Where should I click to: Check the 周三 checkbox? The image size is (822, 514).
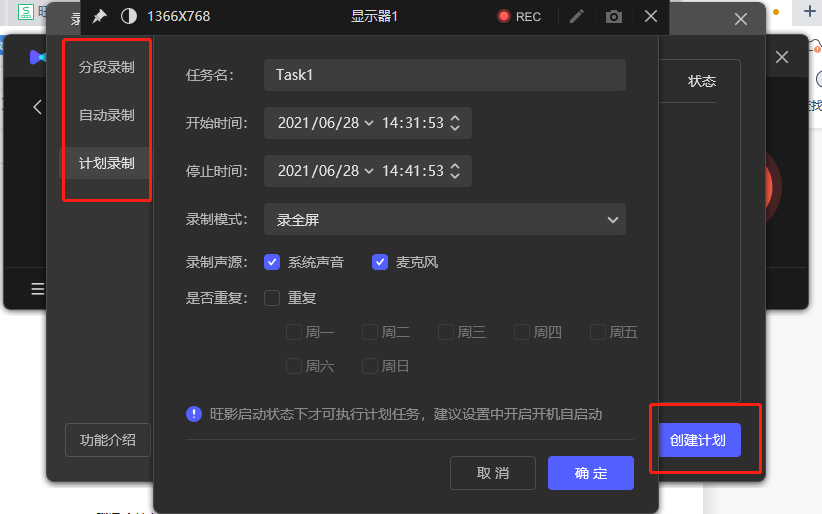tap(446, 332)
